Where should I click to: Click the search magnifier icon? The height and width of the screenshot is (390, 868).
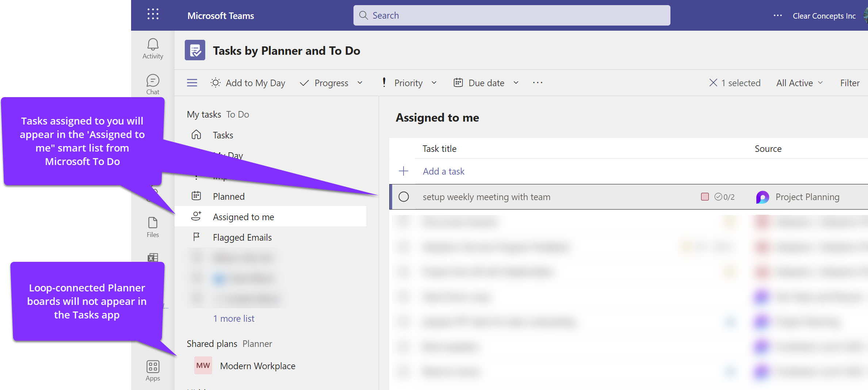[363, 15]
